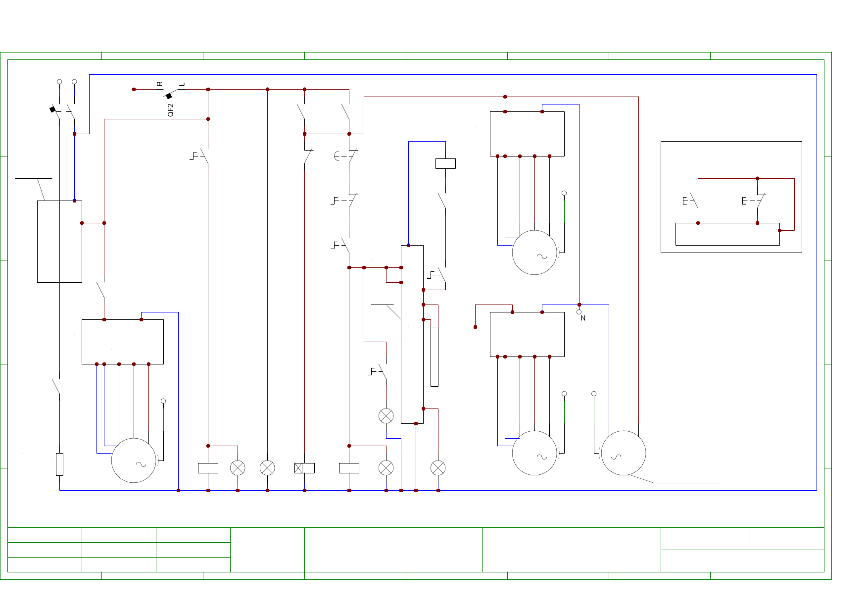
Task: Select the N text label
Action: 583,318
